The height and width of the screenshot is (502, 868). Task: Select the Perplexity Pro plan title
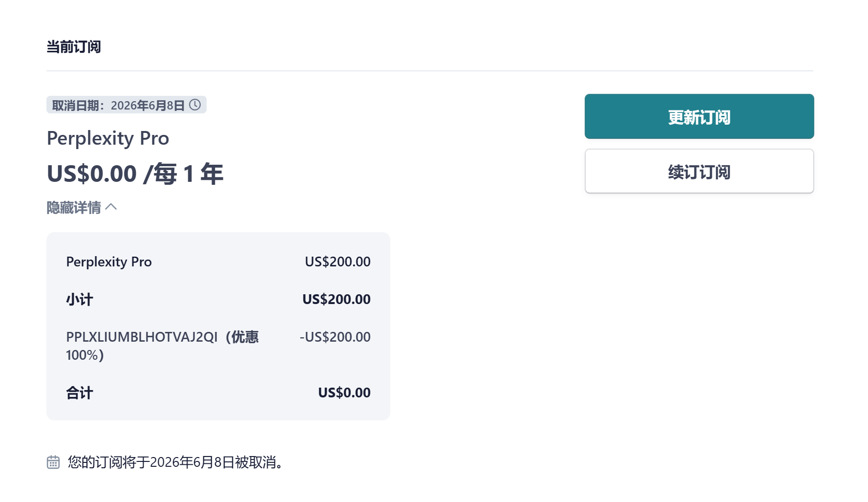coord(108,138)
